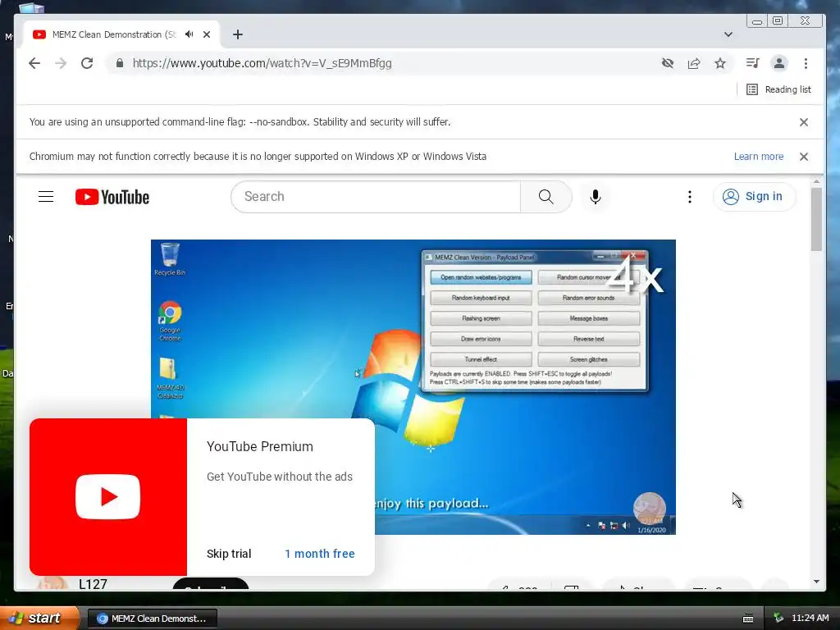Click the share page icon in address bar

point(694,63)
